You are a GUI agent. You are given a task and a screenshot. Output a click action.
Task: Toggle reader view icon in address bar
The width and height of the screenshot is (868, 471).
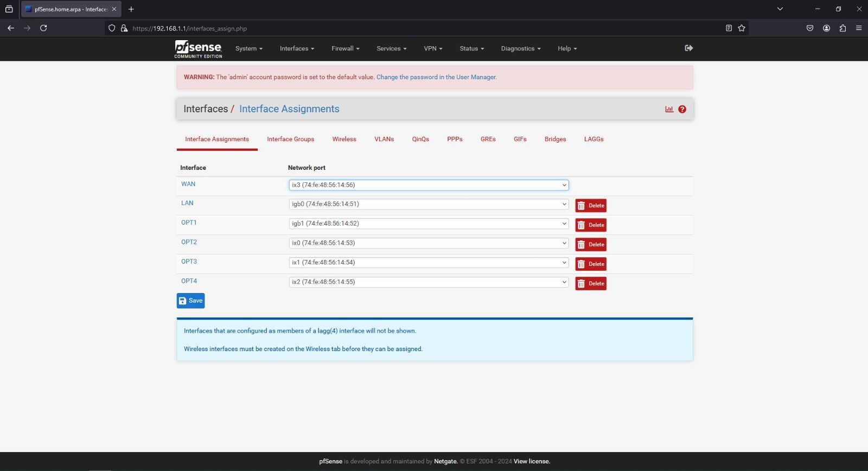click(x=729, y=28)
